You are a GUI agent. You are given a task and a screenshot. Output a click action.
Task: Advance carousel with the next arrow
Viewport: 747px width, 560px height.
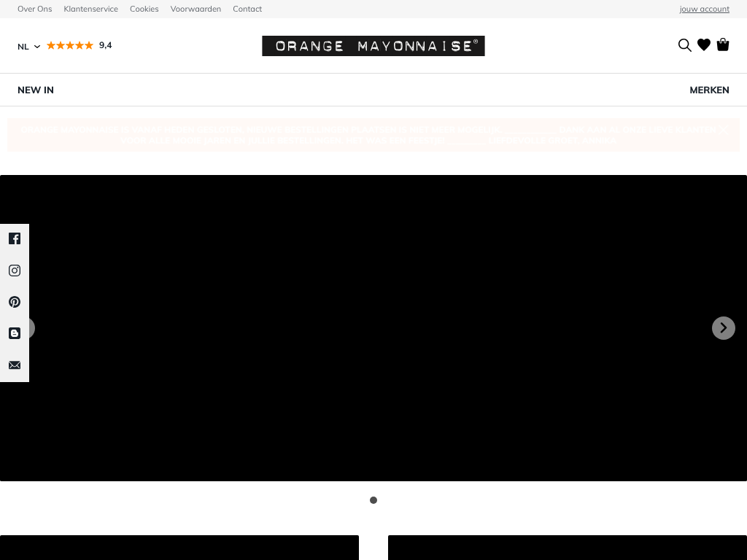click(723, 328)
